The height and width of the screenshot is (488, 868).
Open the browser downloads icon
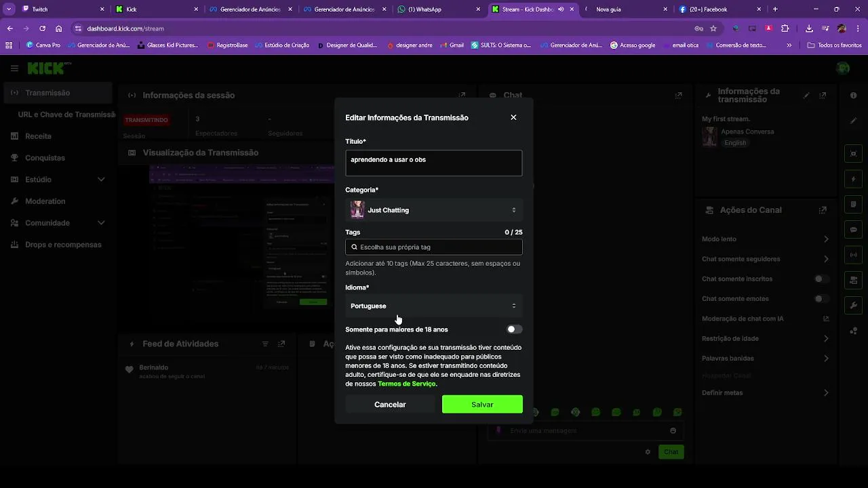click(809, 28)
